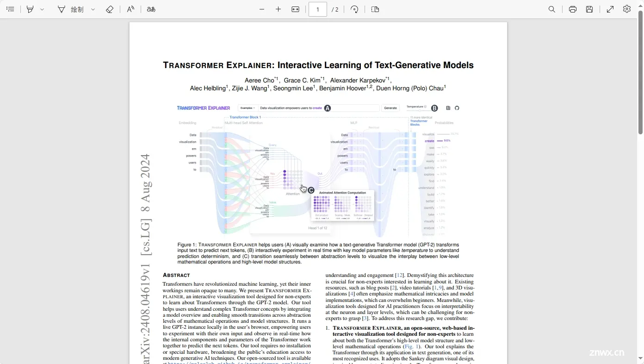
Task: Open the draw tool options dropdown arrow
Action: click(x=93, y=9)
